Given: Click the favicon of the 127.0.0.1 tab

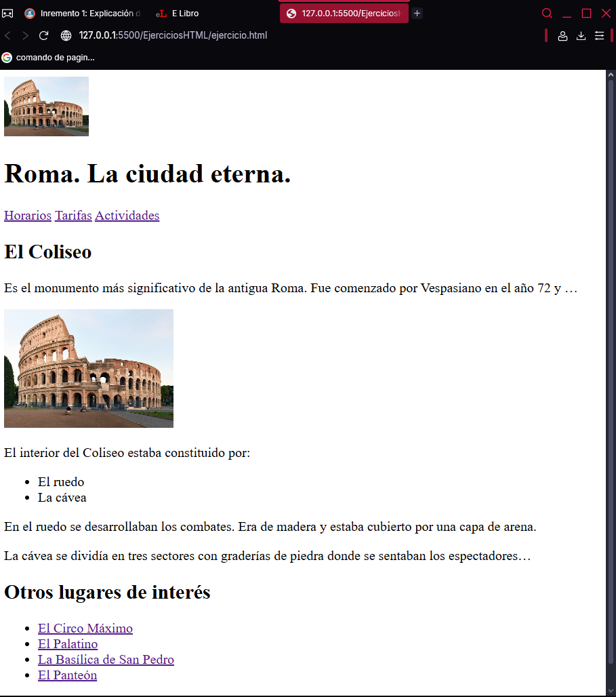Looking at the screenshot, I should (x=291, y=14).
